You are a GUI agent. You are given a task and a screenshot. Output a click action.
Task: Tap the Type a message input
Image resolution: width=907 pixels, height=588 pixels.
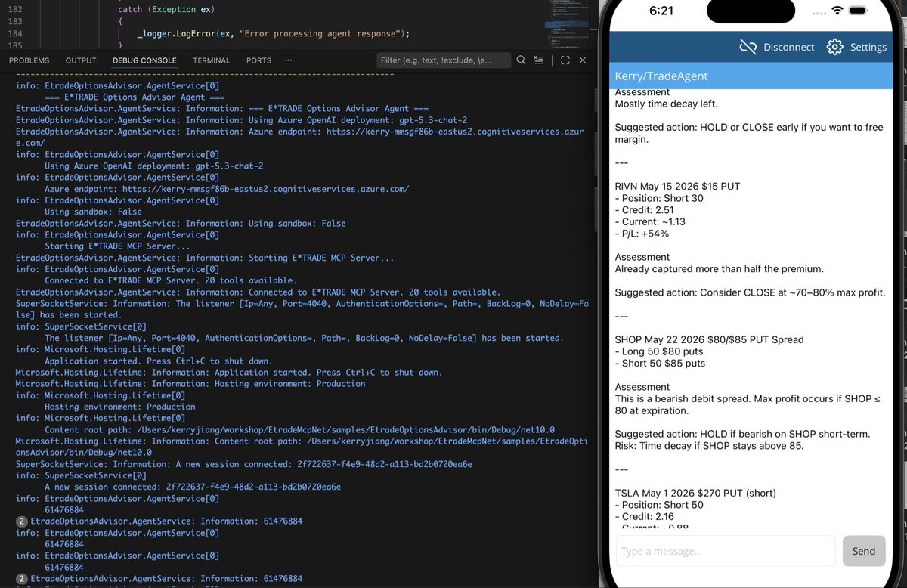click(x=726, y=551)
